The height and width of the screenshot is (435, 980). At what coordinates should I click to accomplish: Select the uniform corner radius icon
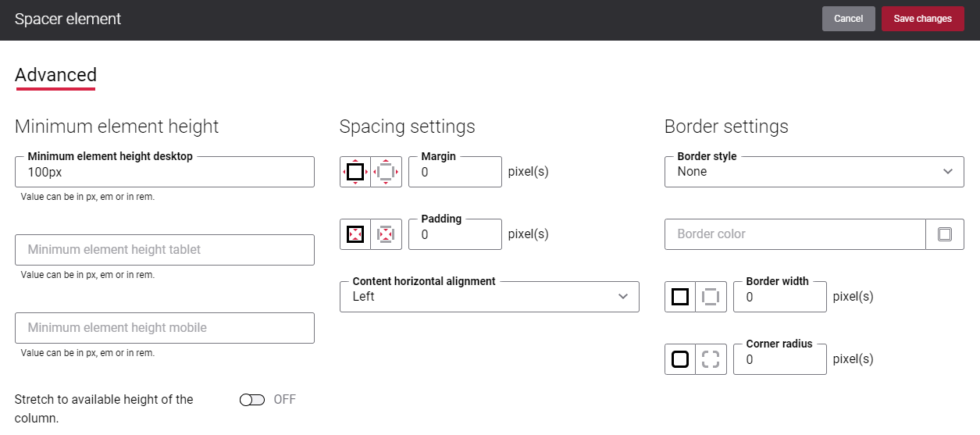click(x=680, y=359)
